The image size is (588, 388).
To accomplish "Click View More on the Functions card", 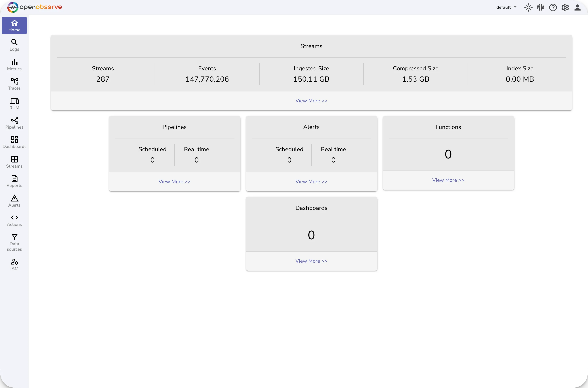I will click(x=448, y=180).
